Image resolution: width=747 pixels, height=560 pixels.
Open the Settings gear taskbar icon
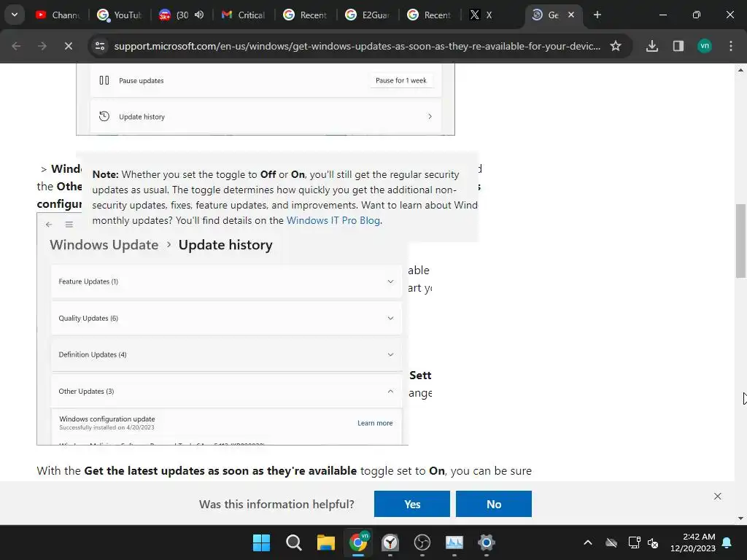coord(487,542)
